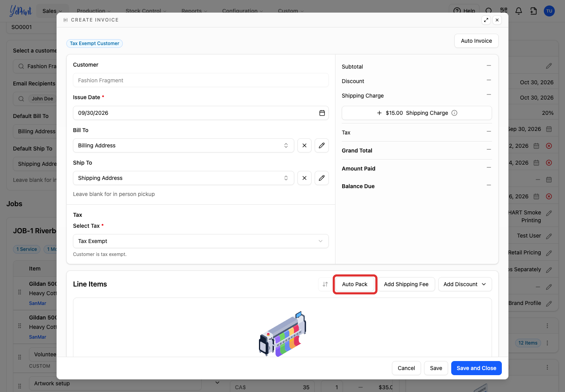Open the Stock Control menu
This screenshot has height=392, width=565.
click(146, 11)
